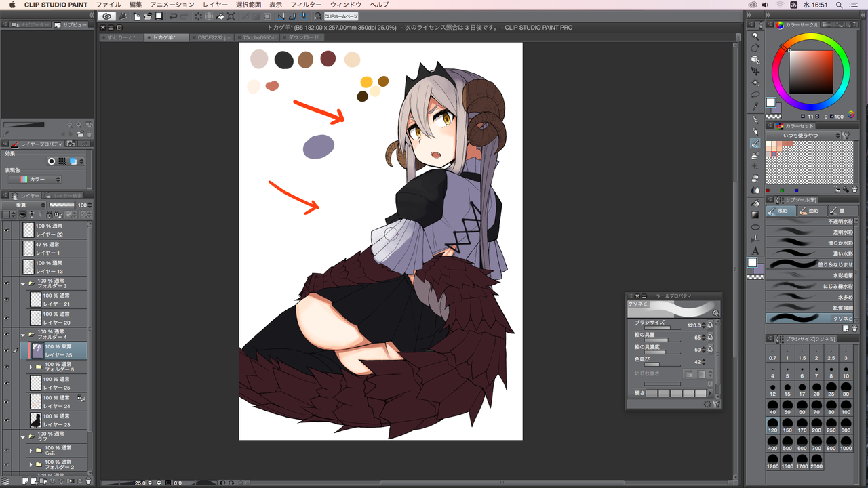Select レイヤー 24 thumbnail
The width and height of the screenshot is (868, 488).
(35, 402)
